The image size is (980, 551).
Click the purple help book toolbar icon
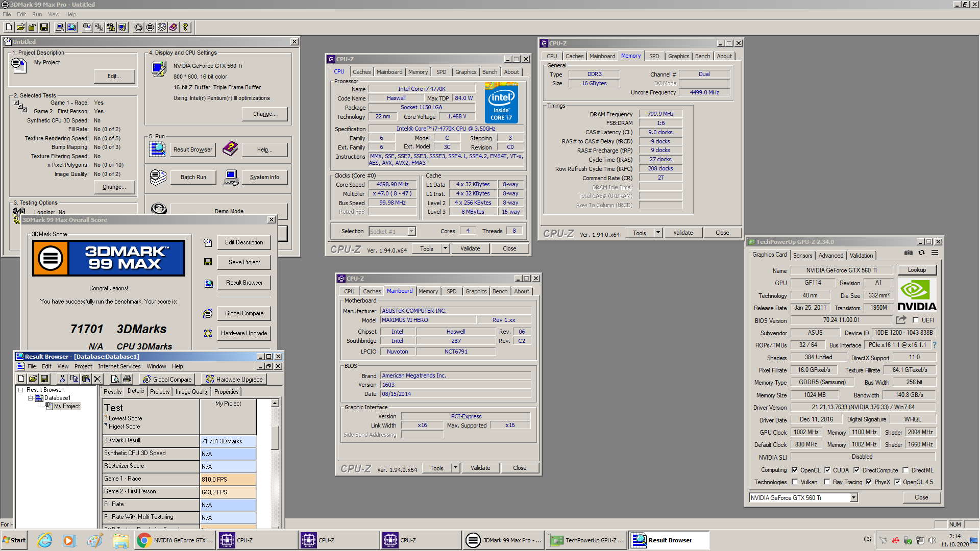174,28
